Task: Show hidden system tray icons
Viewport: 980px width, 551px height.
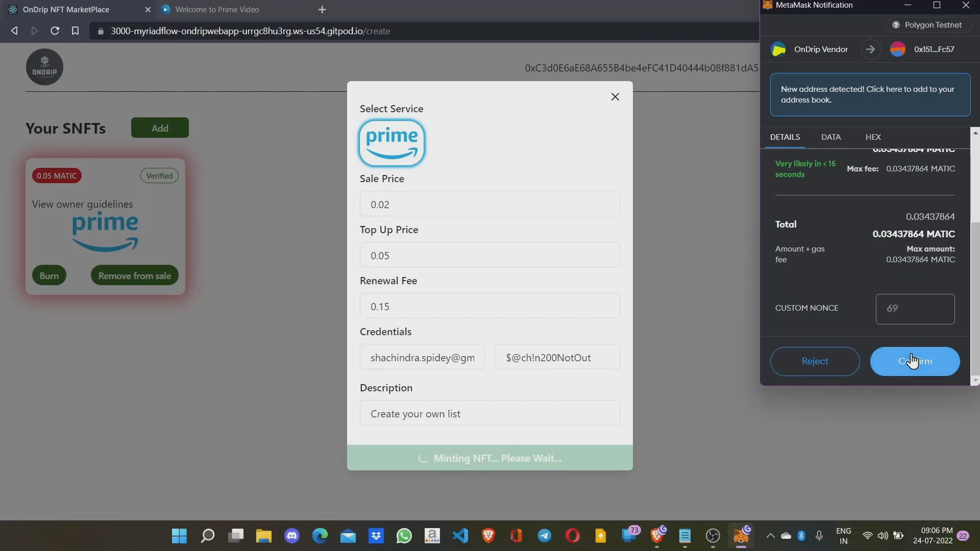Action: point(771,536)
